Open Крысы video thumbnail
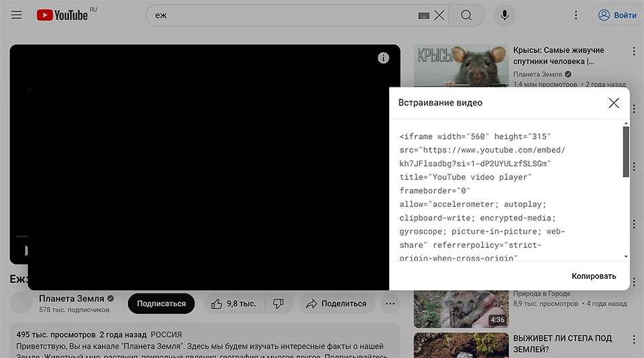 [x=461, y=65]
